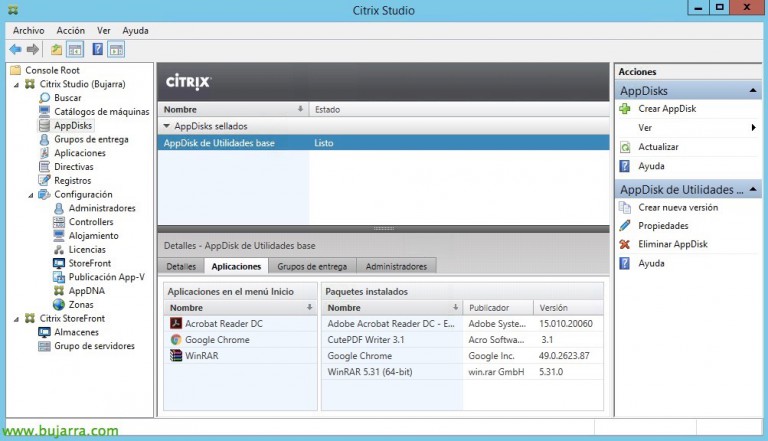Click Eliminar AppDisk action link

point(673,244)
